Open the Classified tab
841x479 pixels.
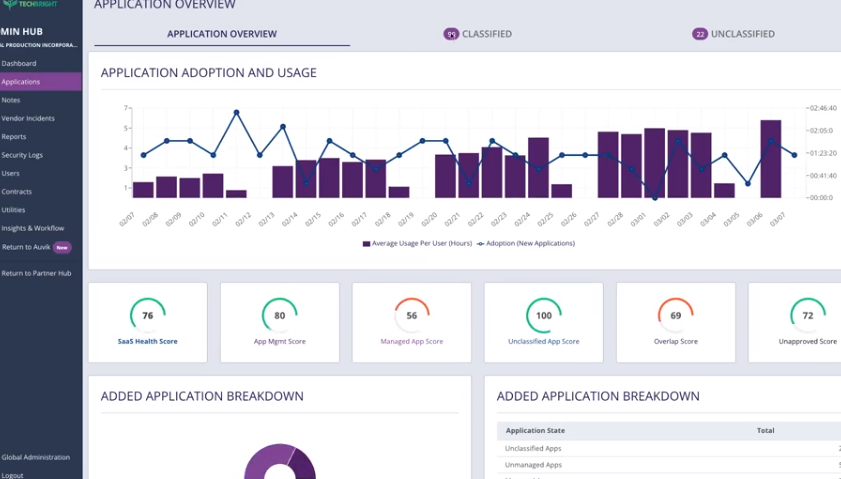477,34
